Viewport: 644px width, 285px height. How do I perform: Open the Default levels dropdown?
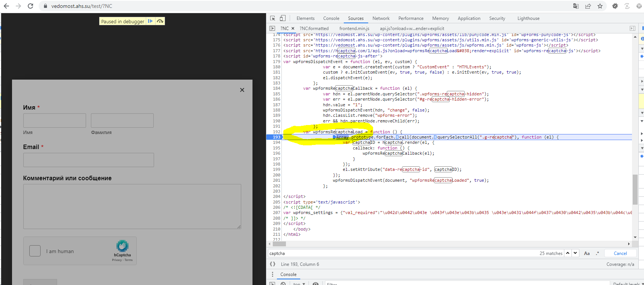tap(628, 284)
